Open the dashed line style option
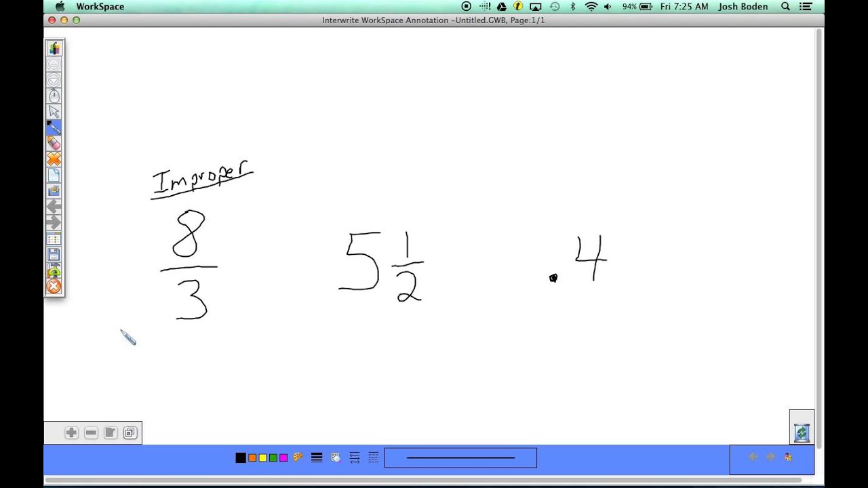The width and height of the screenshot is (868, 488). pos(374,458)
